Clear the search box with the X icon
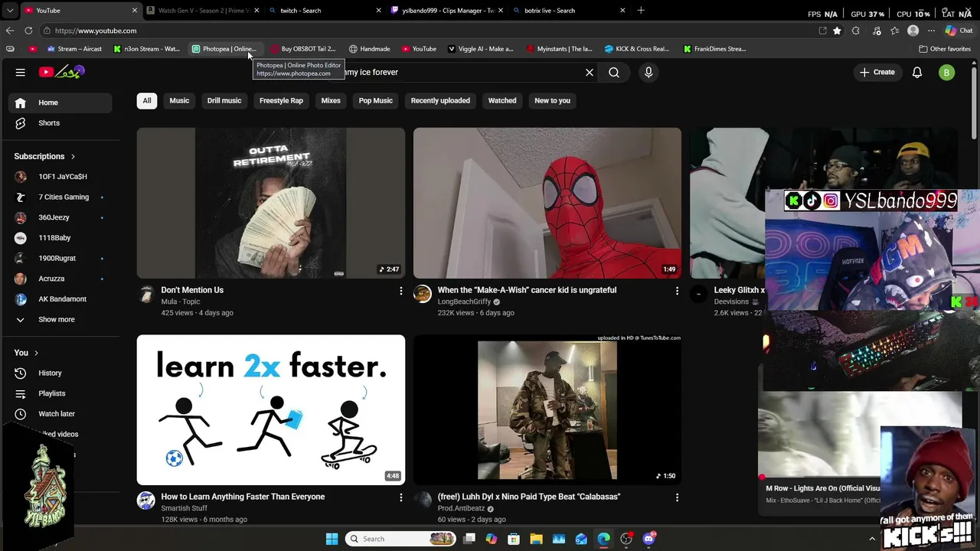Viewport: 980px width, 551px height. coord(590,72)
